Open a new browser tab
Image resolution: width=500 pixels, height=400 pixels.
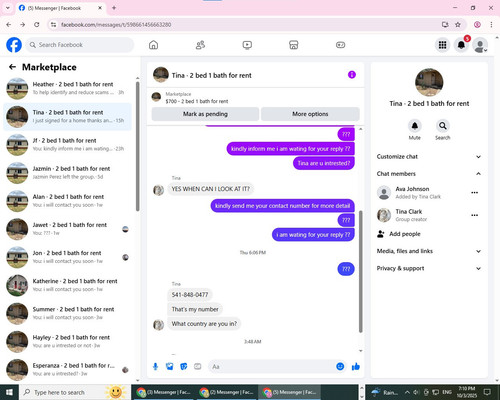coord(114,8)
